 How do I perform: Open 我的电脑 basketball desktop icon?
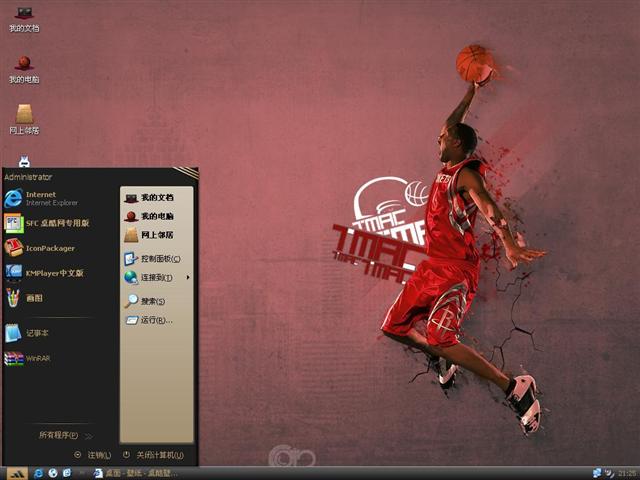pyautogui.click(x=24, y=69)
